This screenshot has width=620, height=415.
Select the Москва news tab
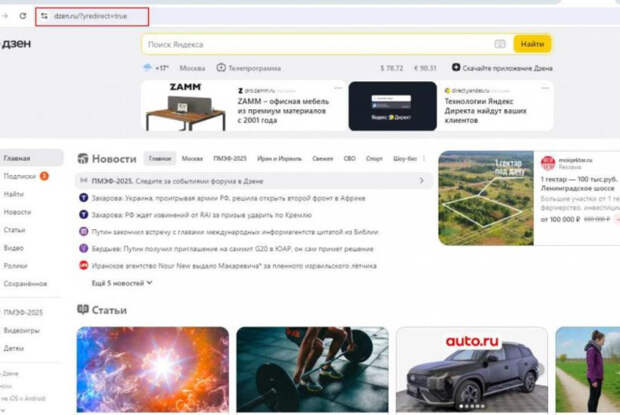(x=192, y=158)
